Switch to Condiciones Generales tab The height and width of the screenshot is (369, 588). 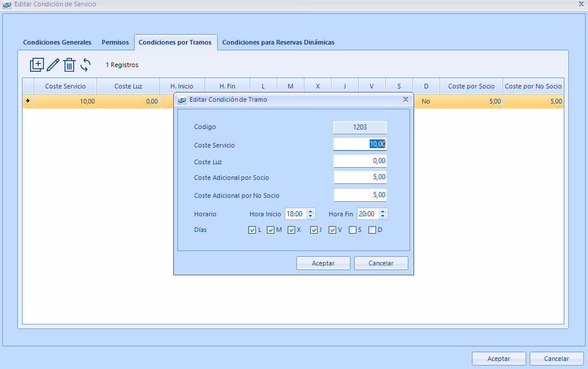point(57,42)
